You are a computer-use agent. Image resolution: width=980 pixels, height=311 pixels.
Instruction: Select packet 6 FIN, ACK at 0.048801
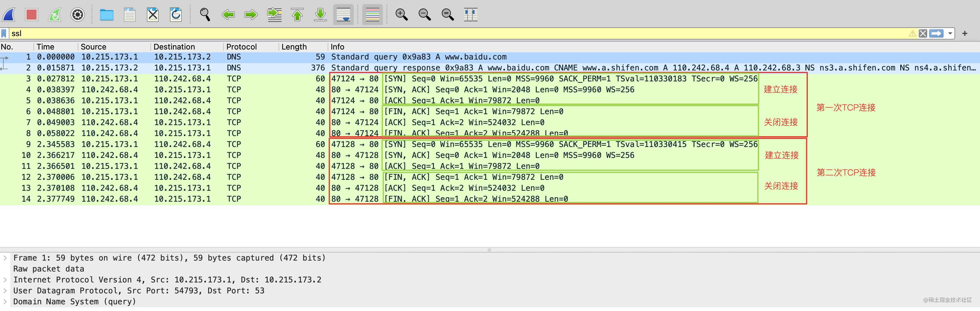coord(490,112)
